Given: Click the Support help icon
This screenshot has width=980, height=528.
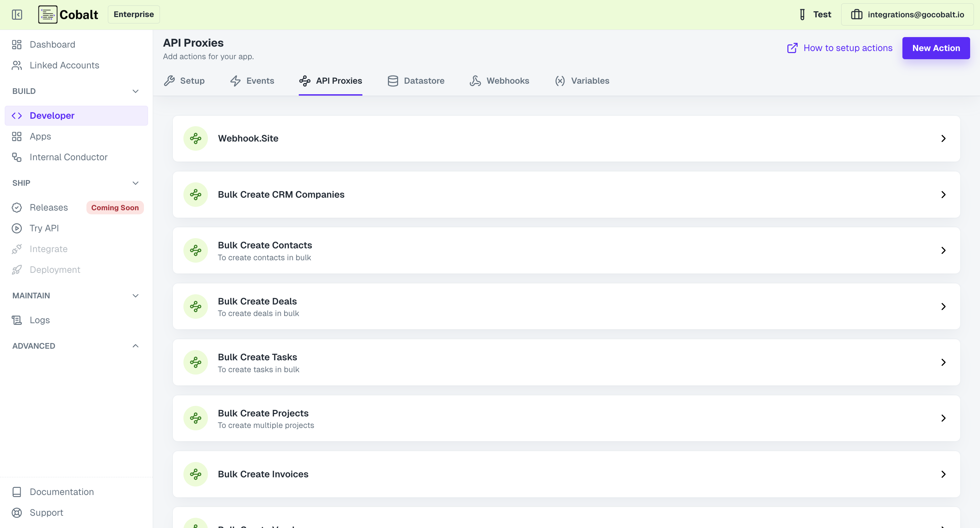Looking at the screenshot, I should point(16,512).
